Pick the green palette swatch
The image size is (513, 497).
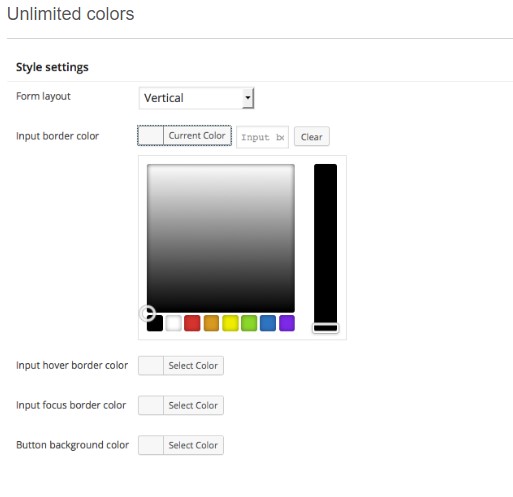pyautogui.click(x=249, y=323)
